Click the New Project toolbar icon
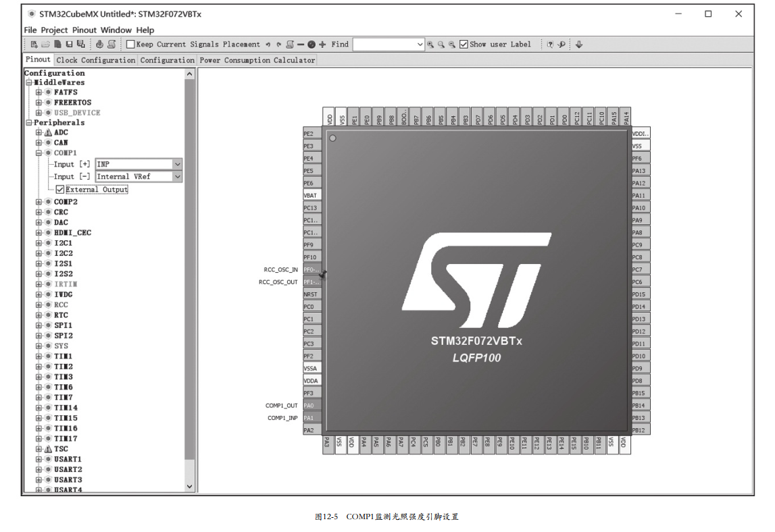The image size is (775, 532). click(x=34, y=45)
